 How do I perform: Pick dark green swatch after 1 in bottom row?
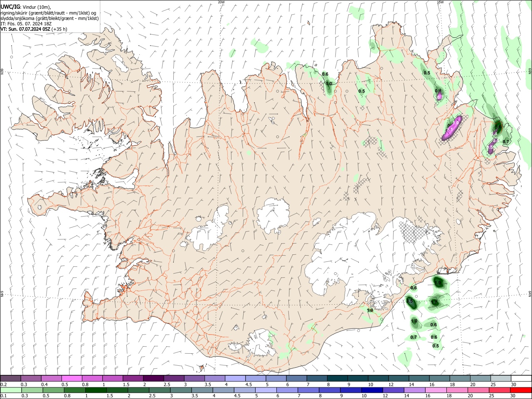[95, 390]
